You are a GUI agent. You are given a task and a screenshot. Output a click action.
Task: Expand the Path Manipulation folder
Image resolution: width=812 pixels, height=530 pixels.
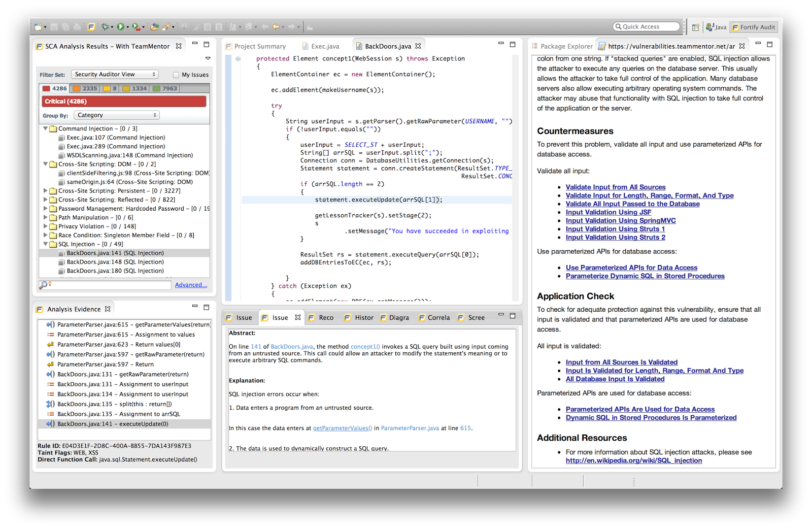pyautogui.click(x=45, y=217)
